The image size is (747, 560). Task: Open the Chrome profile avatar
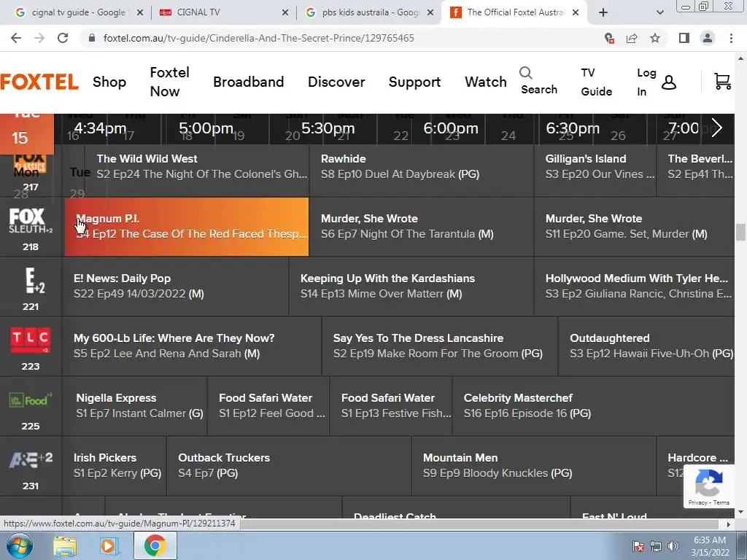[708, 38]
